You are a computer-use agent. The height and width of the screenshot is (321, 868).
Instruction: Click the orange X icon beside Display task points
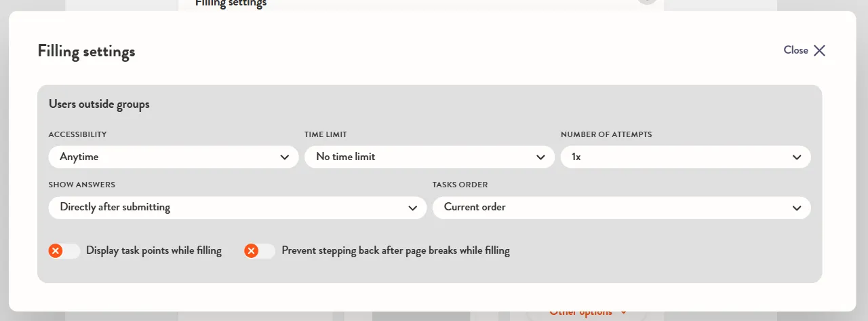coord(56,251)
